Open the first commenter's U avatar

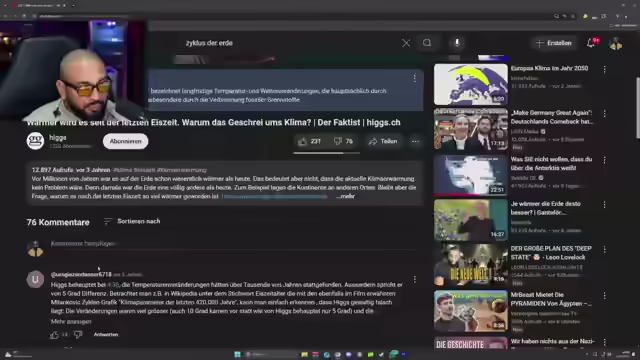click(x=36, y=279)
